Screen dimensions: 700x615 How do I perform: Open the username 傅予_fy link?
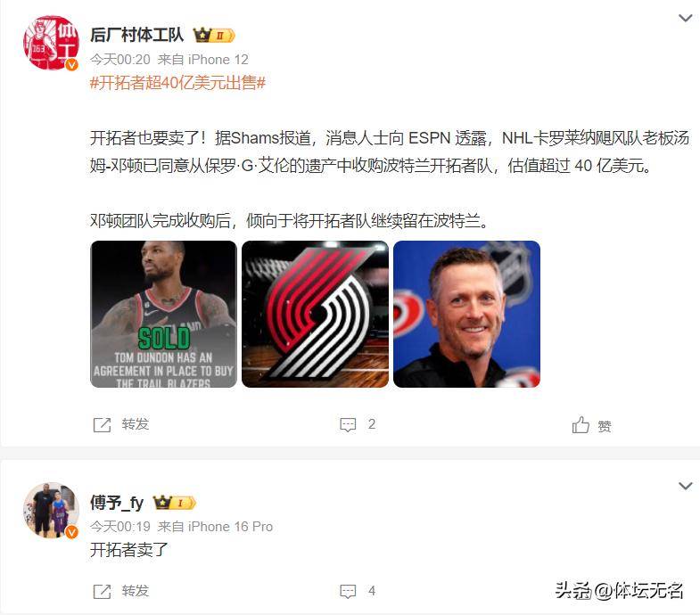point(117,503)
